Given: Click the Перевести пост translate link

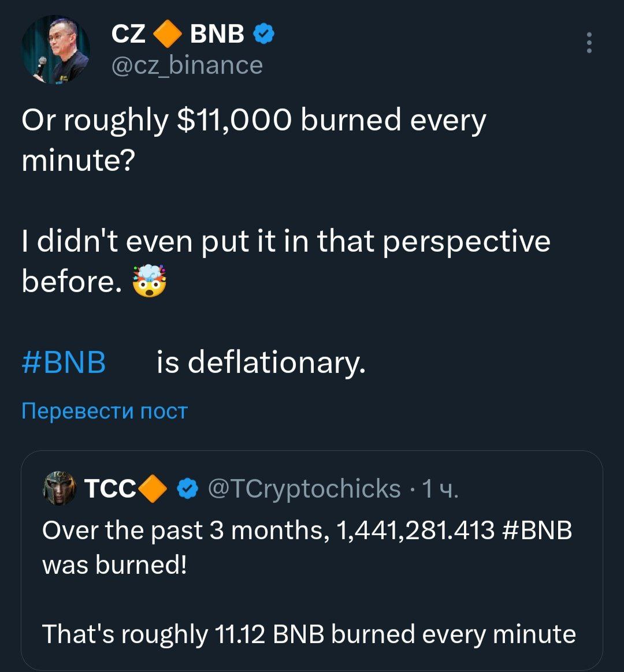Looking at the screenshot, I should click(105, 411).
